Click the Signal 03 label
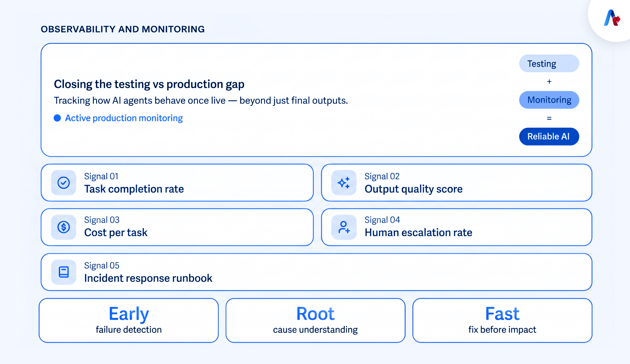This screenshot has width=630, height=364. 102,220
